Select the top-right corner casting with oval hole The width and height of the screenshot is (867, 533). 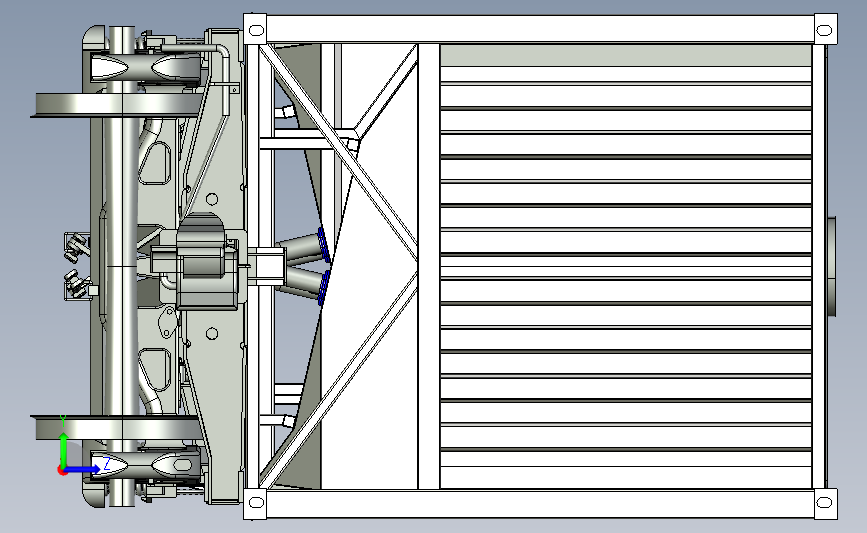point(824,30)
